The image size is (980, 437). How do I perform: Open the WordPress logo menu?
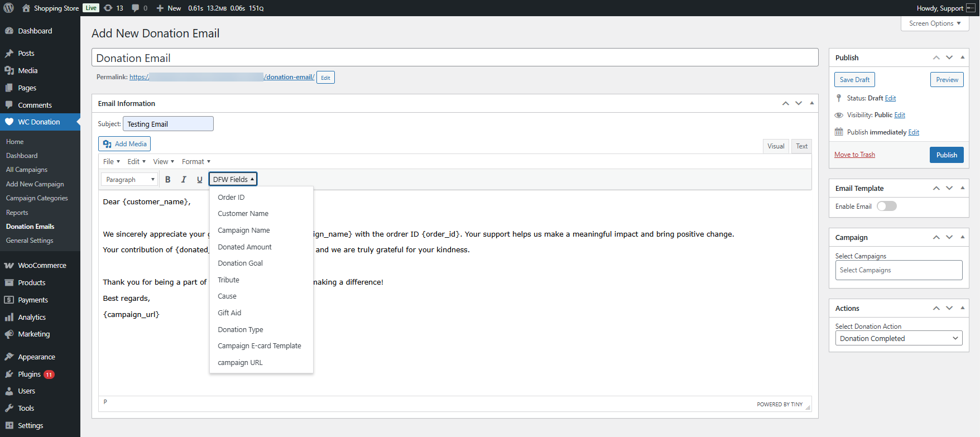coord(9,8)
